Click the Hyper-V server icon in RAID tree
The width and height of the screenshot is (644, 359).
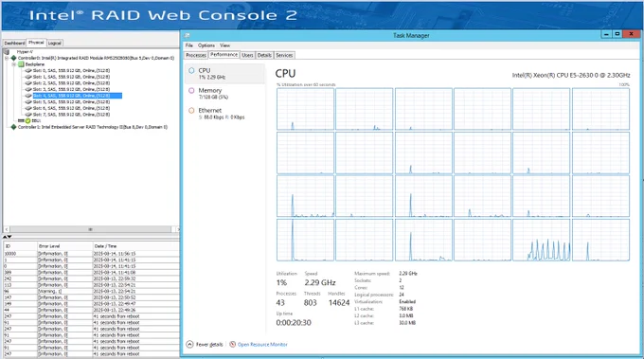pos(7,52)
